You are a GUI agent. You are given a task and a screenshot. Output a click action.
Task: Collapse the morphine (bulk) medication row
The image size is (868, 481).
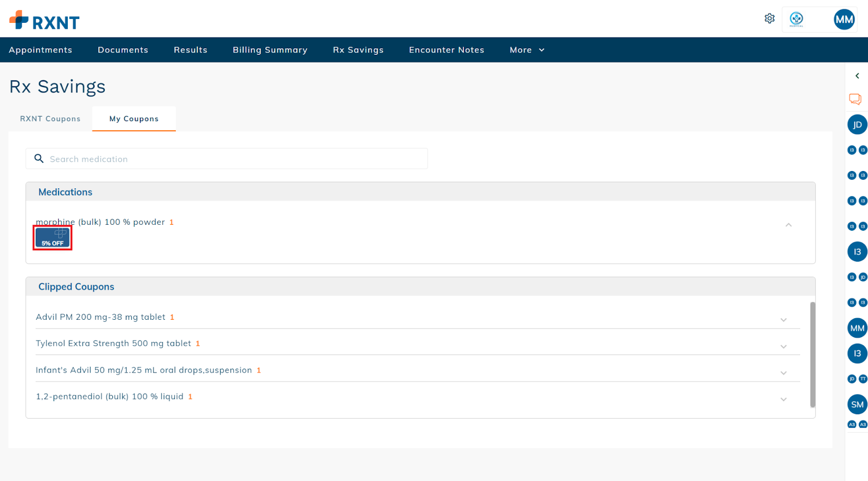[x=789, y=225]
